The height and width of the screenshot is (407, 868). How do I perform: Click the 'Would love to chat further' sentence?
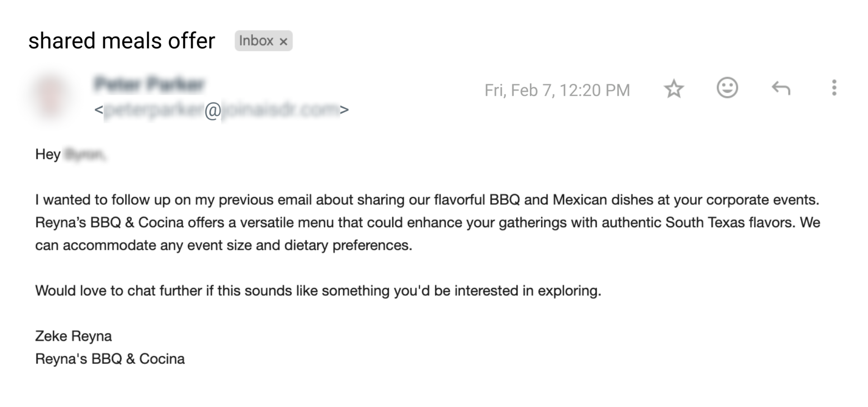318,290
